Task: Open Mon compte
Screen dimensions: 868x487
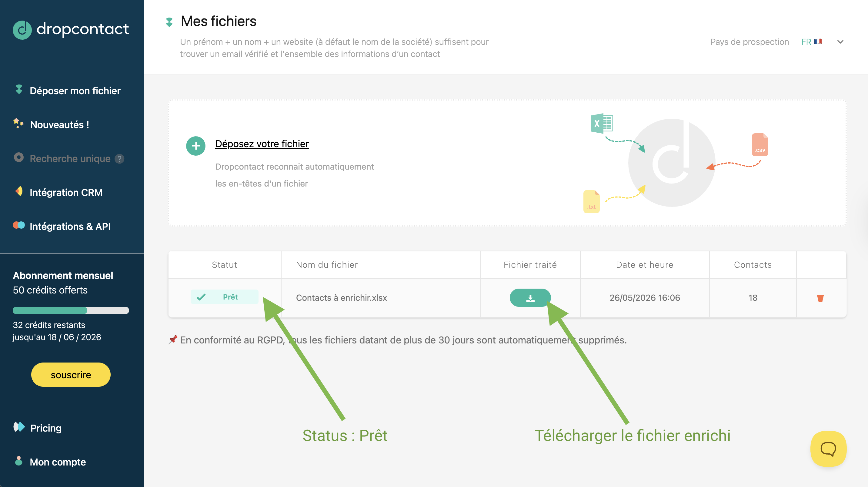Action: pos(58,462)
